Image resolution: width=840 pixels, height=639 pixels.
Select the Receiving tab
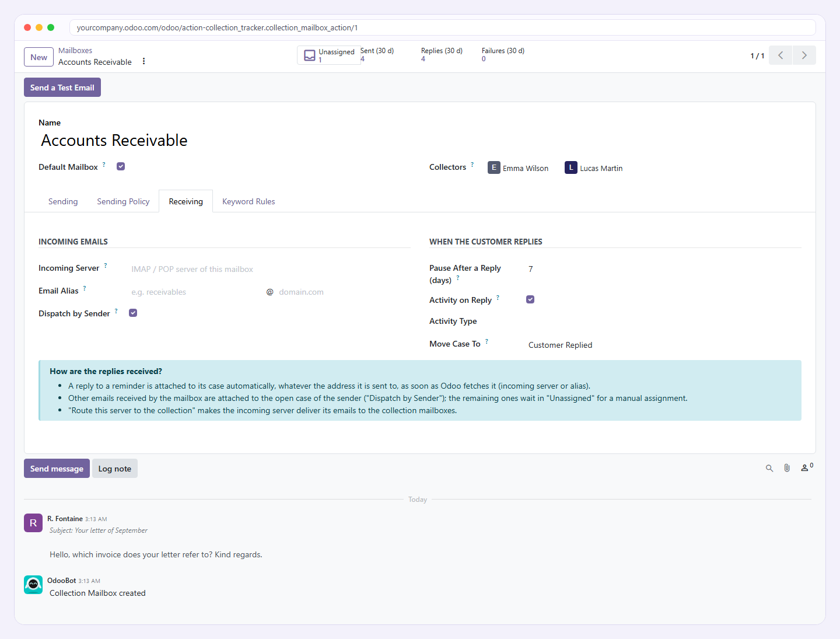pyautogui.click(x=186, y=201)
